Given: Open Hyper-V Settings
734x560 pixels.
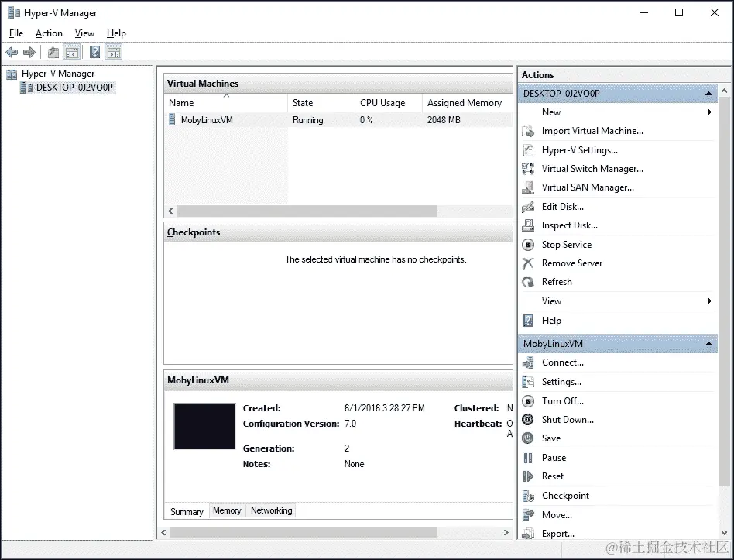Looking at the screenshot, I should (579, 149).
